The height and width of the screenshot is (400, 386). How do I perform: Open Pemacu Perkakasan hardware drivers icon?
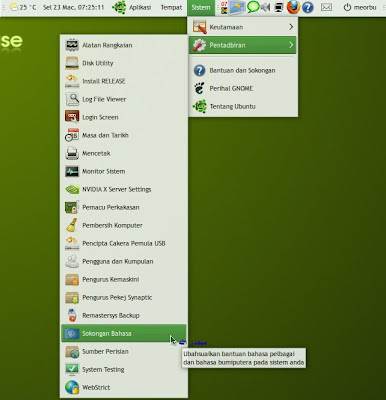pyautogui.click(x=72, y=207)
